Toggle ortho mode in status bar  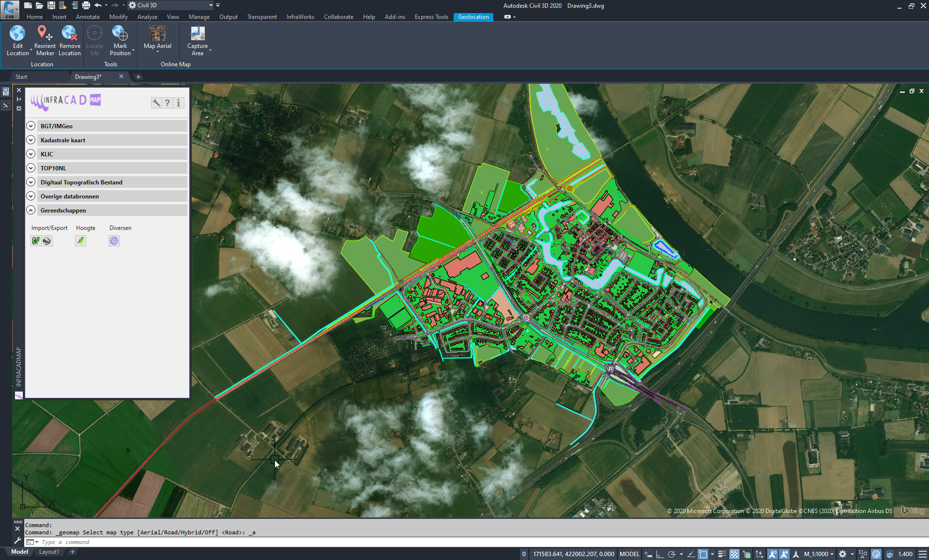click(659, 554)
